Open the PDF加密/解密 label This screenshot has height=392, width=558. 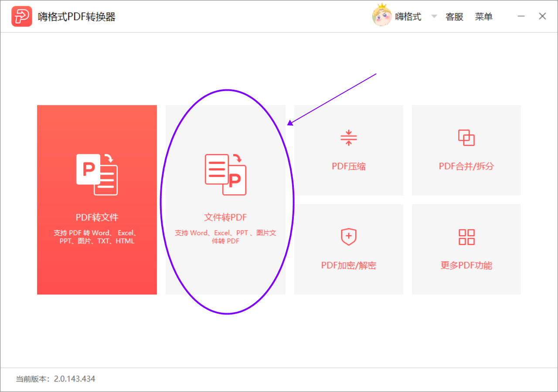(x=349, y=266)
